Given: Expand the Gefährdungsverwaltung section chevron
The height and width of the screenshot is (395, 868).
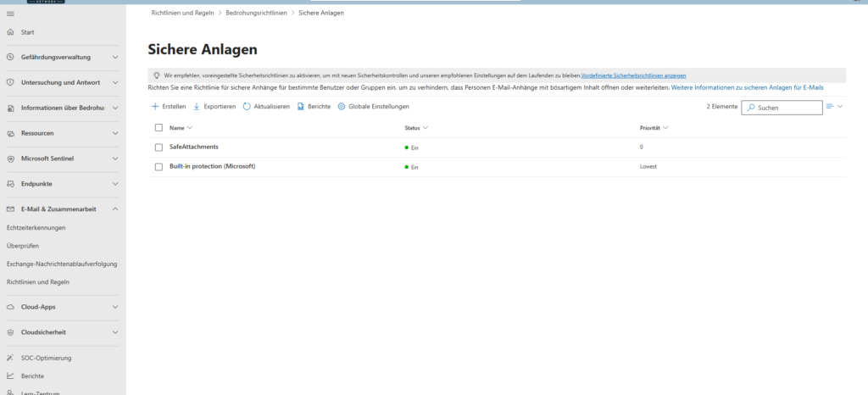Looking at the screenshot, I should pyautogui.click(x=115, y=57).
